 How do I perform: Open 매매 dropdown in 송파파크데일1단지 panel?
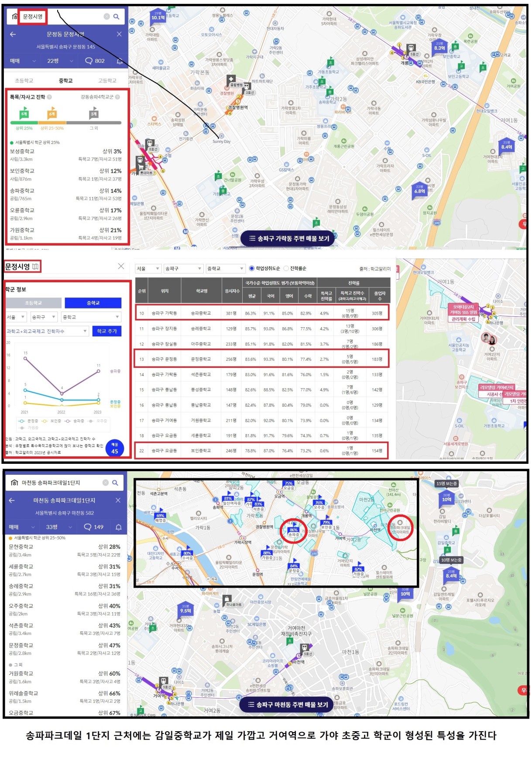[x=21, y=527]
